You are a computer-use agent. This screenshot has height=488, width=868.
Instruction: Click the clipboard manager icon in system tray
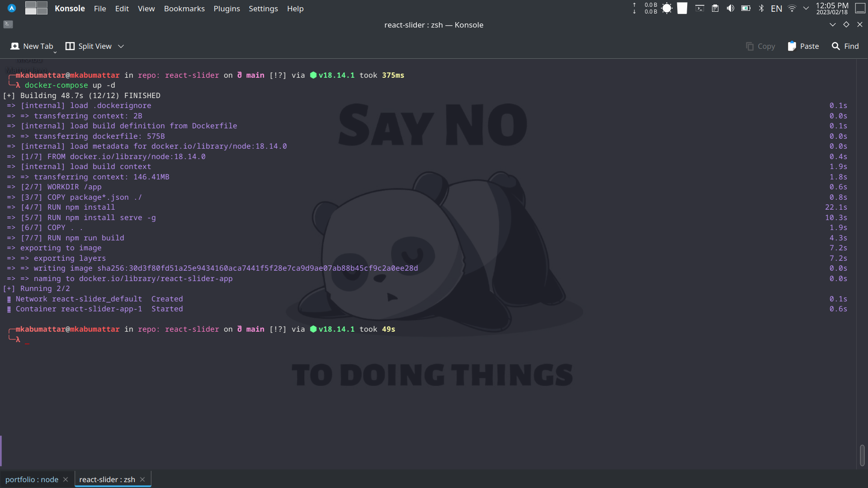(715, 8)
